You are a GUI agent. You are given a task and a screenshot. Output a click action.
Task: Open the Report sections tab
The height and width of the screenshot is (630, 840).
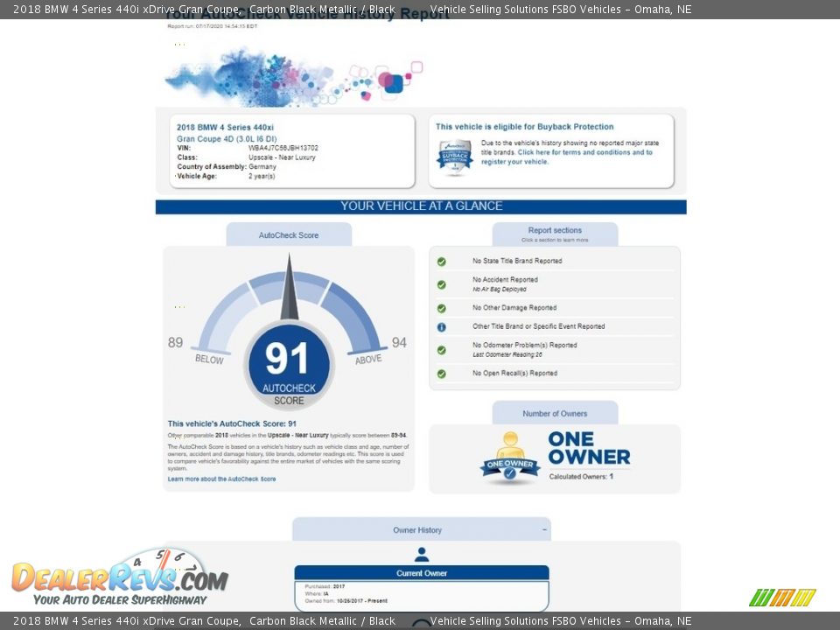pos(555,234)
